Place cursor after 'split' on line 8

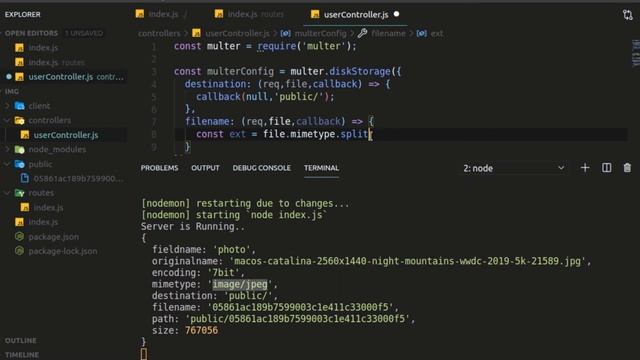tap(369, 134)
